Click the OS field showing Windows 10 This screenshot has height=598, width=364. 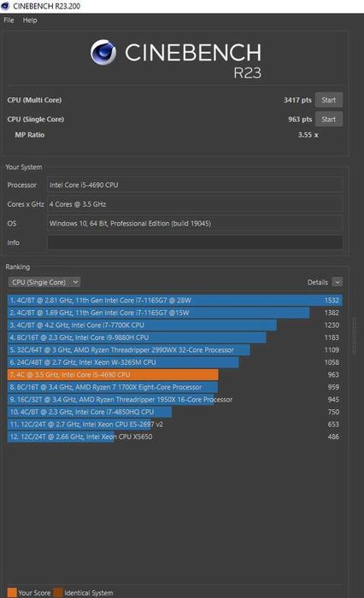[x=195, y=224]
